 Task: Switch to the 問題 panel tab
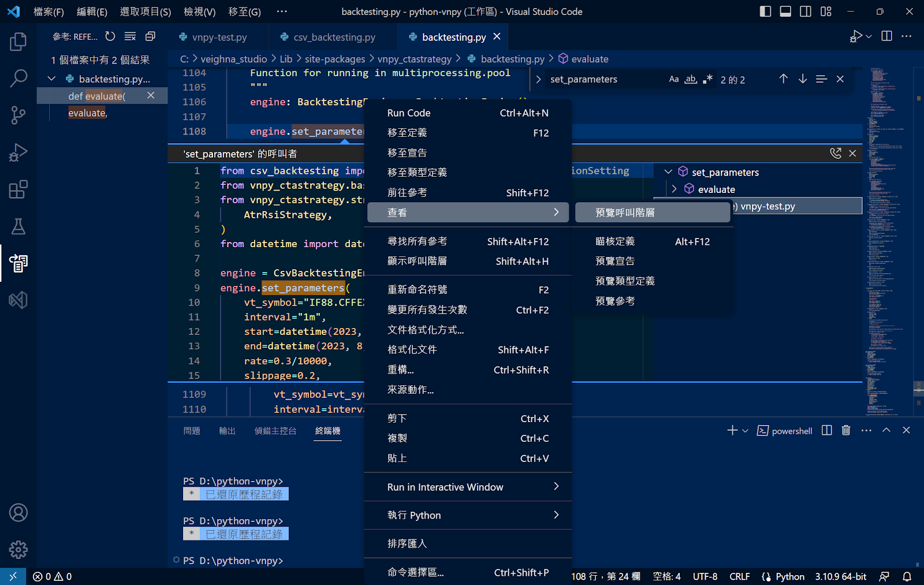(192, 431)
